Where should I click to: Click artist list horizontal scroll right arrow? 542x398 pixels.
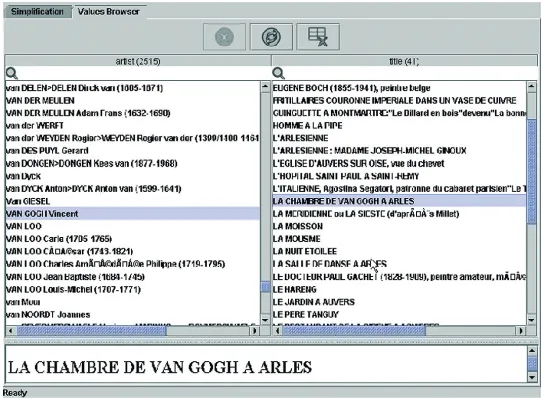[x=255, y=331]
